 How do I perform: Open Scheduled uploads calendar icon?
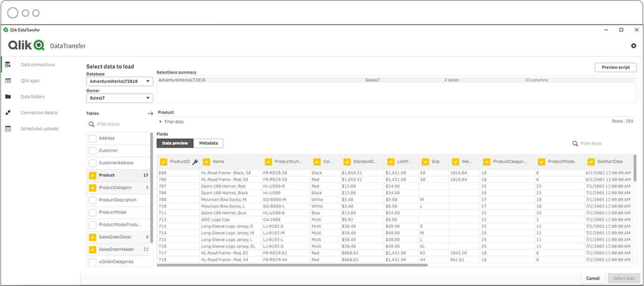(x=7, y=128)
